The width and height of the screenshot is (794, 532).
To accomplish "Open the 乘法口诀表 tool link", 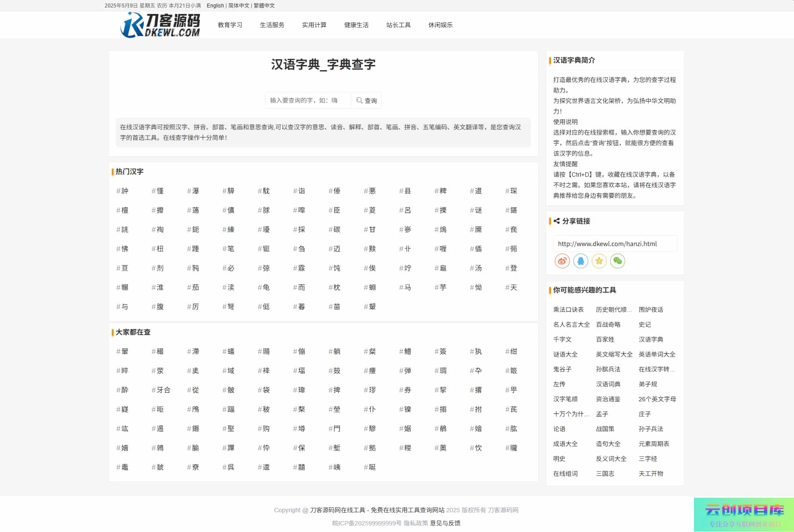I will tap(568, 310).
